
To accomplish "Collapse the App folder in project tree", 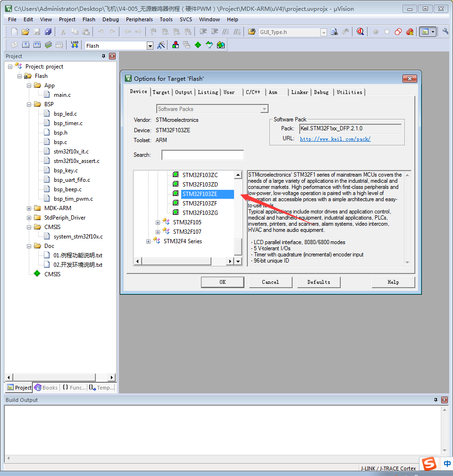I will click(x=29, y=85).
